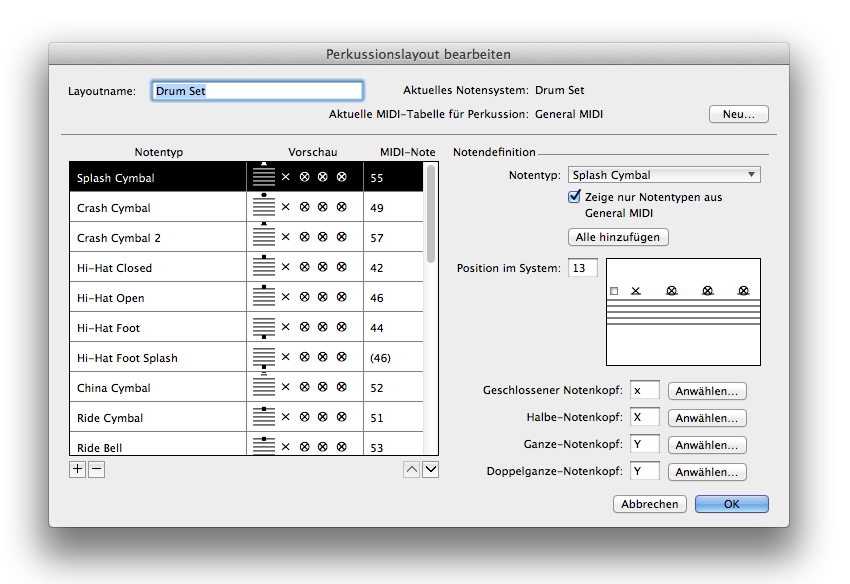Click the note list vertical scrollbar thumb
This screenshot has width=850, height=584.
pyautogui.click(x=431, y=214)
